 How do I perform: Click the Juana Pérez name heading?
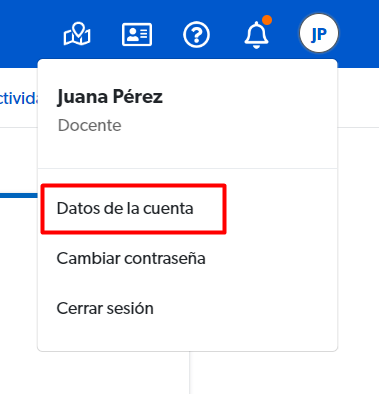coord(110,97)
